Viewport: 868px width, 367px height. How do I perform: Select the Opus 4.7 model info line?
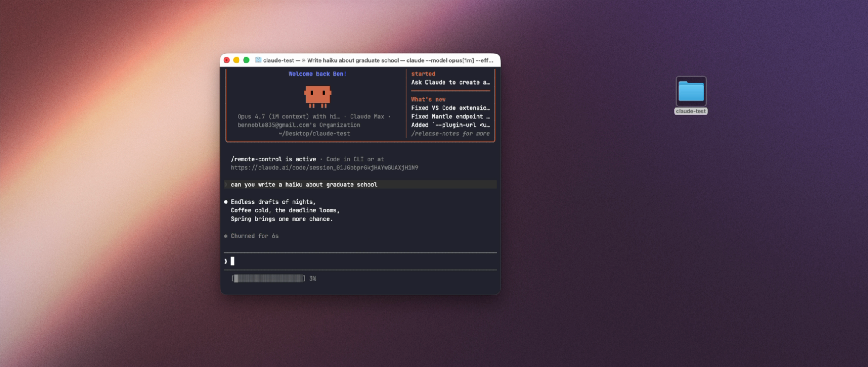point(314,117)
